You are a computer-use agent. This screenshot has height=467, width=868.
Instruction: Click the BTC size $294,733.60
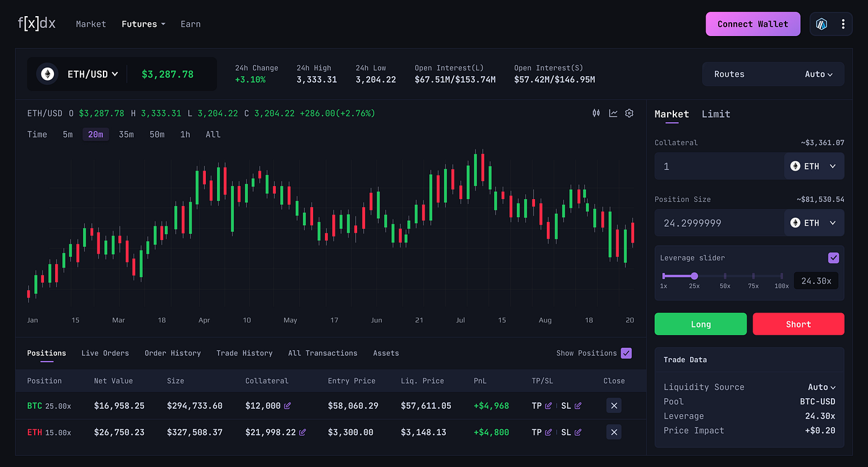195,406
